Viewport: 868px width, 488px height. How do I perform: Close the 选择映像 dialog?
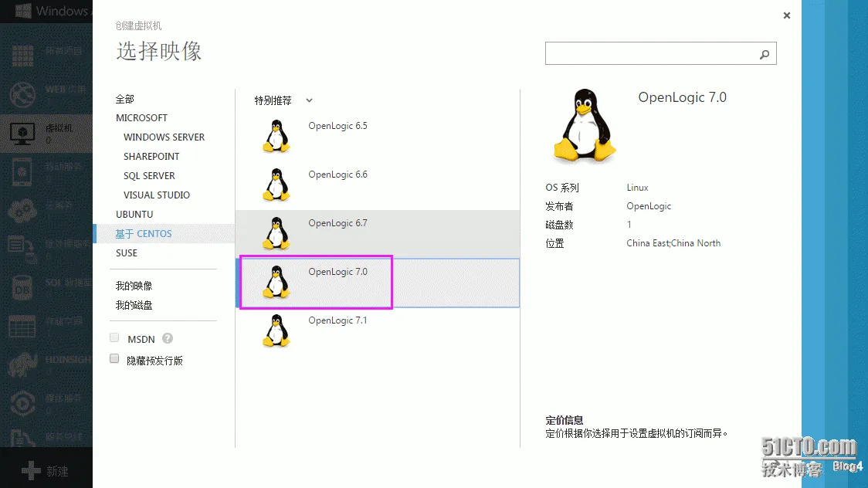[x=787, y=15]
